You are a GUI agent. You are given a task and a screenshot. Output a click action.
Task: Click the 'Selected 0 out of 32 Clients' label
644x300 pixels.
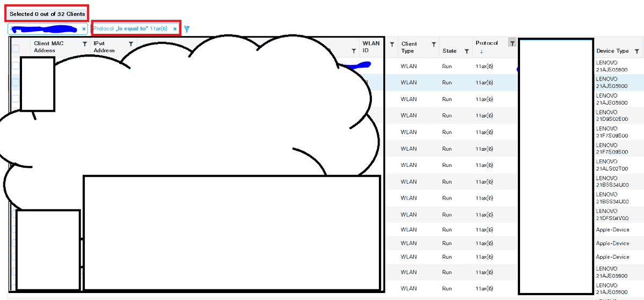47,14
